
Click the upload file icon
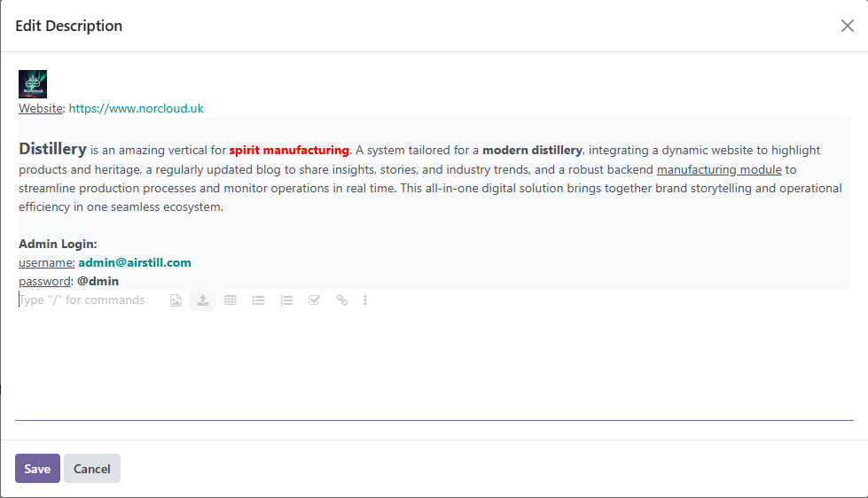click(203, 300)
